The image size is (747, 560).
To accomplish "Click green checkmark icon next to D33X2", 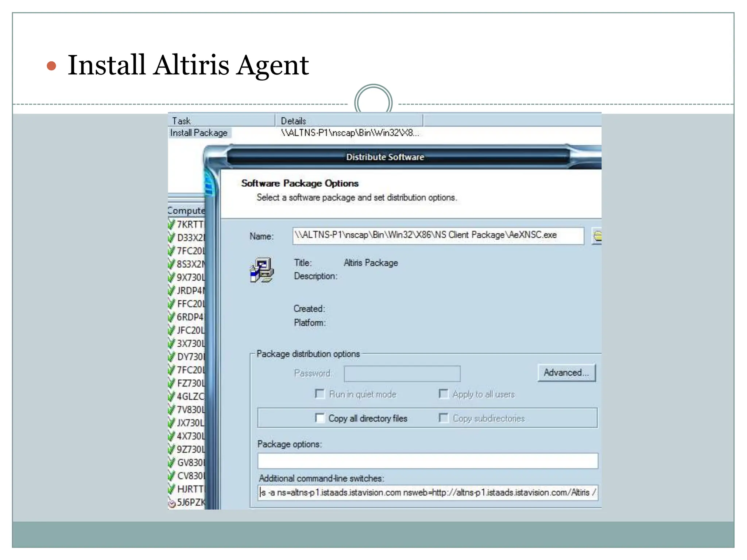I will [x=171, y=237].
